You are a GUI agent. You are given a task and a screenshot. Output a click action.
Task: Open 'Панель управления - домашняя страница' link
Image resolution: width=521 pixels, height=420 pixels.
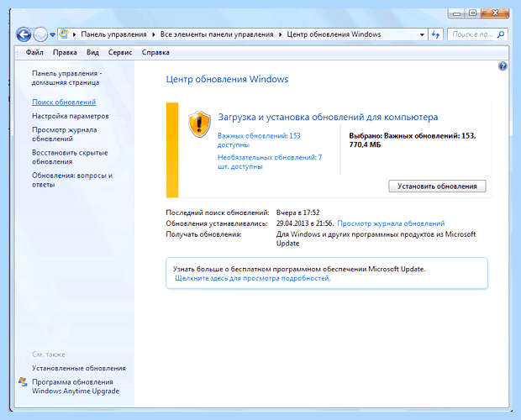point(66,77)
